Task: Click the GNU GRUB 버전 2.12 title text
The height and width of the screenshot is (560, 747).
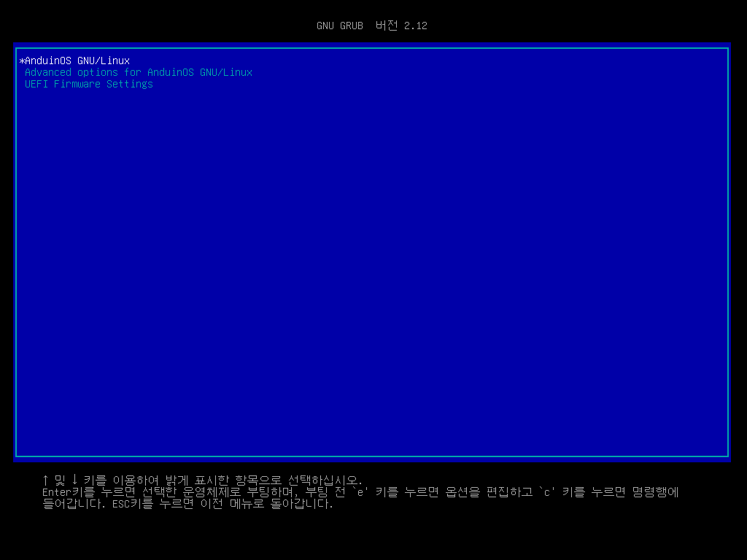Action: click(371, 26)
